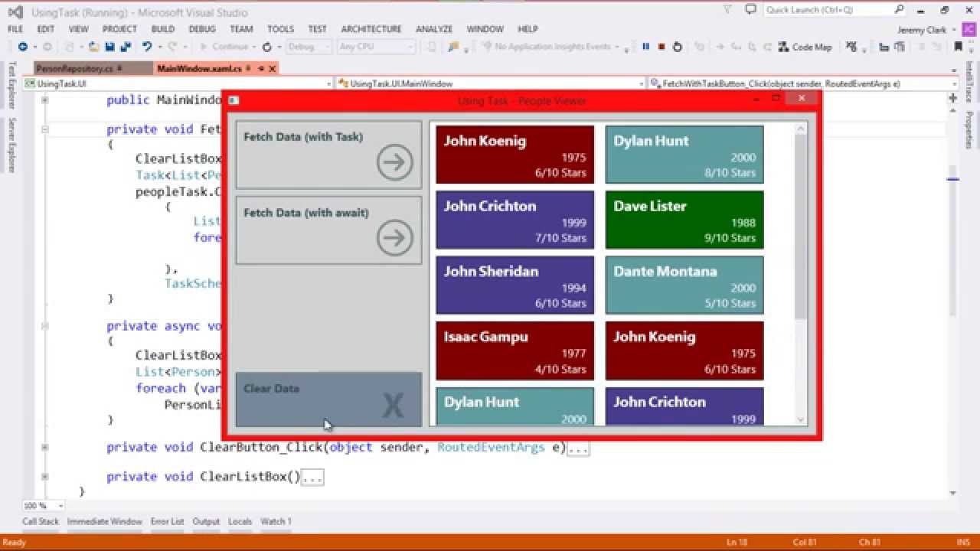Viewport: 980px width, 551px height.
Task: Click the arrow icon on Fetch Data (with Task)
Action: [395, 162]
